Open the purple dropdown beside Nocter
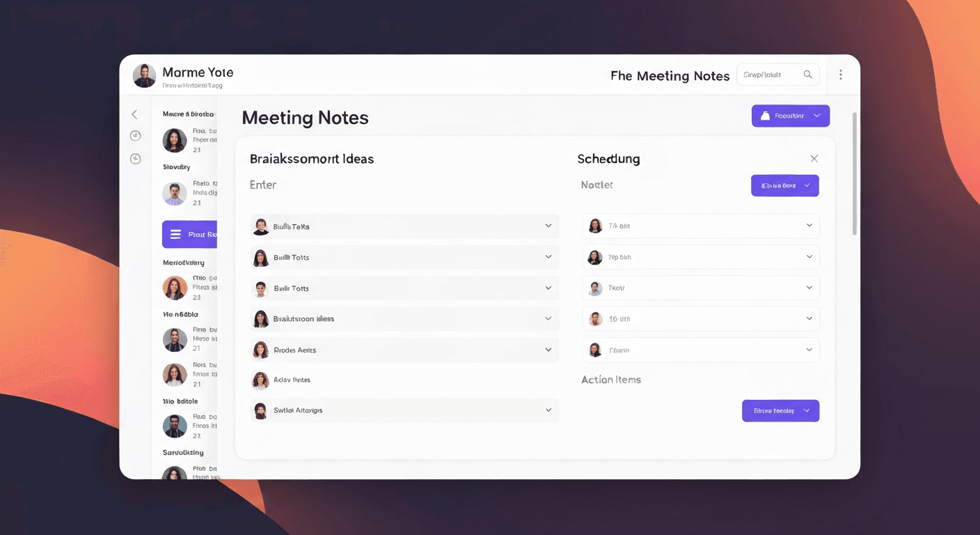980x535 pixels. coord(785,185)
